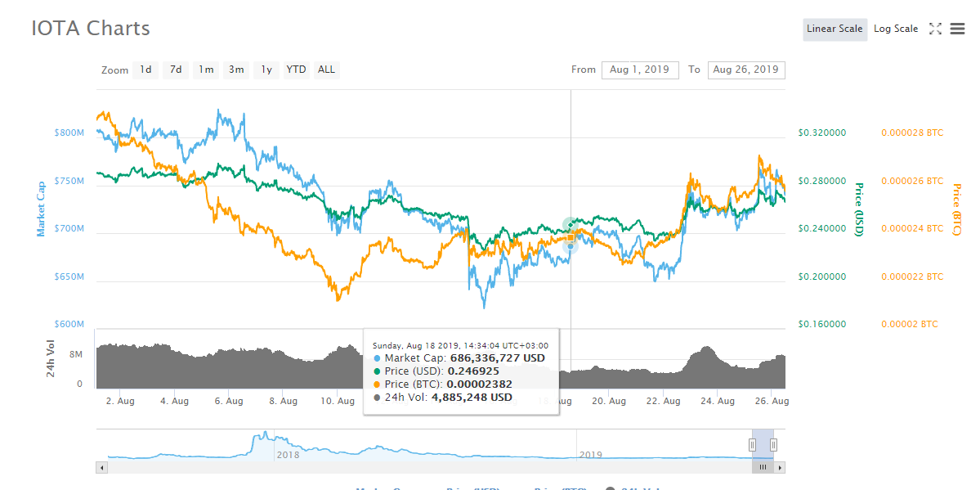Screen dimensions: 980x490
Task: Set zoom range to 7d
Action: pos(176,70)
